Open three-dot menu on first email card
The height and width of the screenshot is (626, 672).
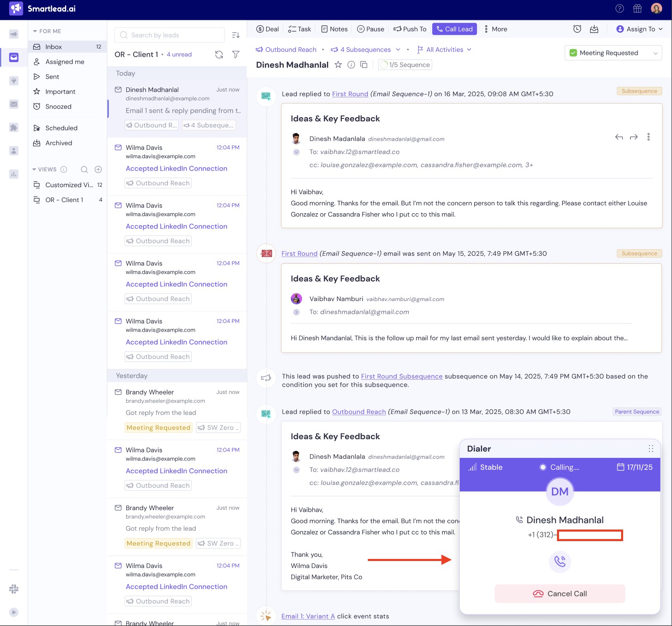click(648, 137)
